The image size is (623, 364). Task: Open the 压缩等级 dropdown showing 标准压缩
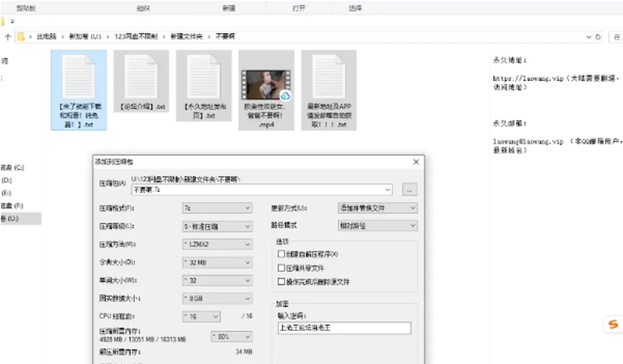click(217, 226)
